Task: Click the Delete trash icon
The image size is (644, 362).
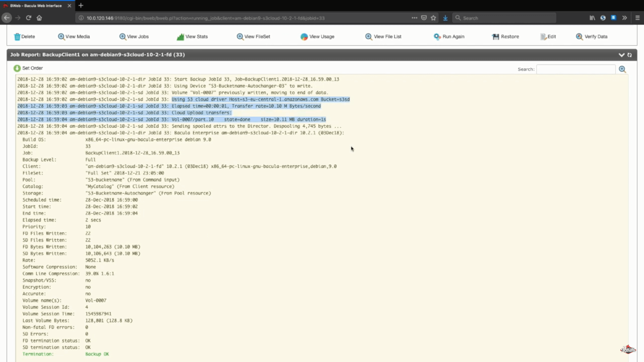Action: coord(17,37)
